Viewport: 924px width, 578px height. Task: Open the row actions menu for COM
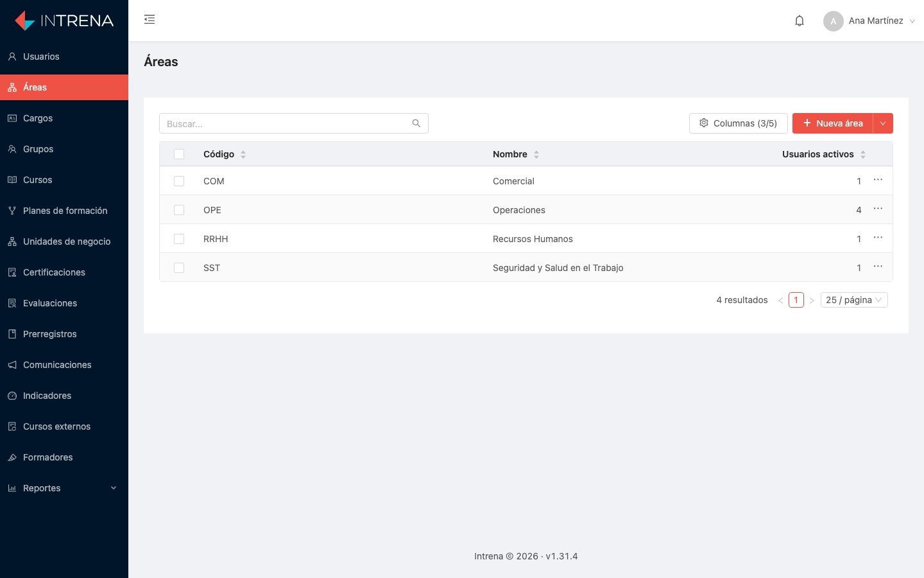point(878,180)
